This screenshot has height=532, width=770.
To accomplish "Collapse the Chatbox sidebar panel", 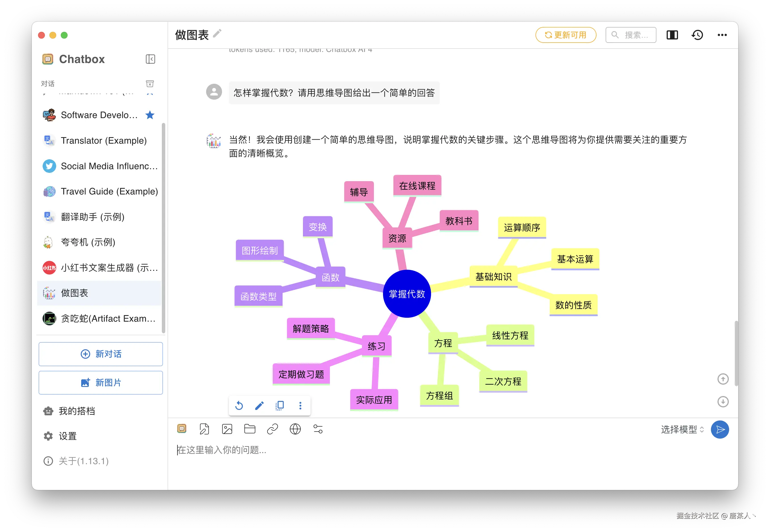I will [150, 59].
